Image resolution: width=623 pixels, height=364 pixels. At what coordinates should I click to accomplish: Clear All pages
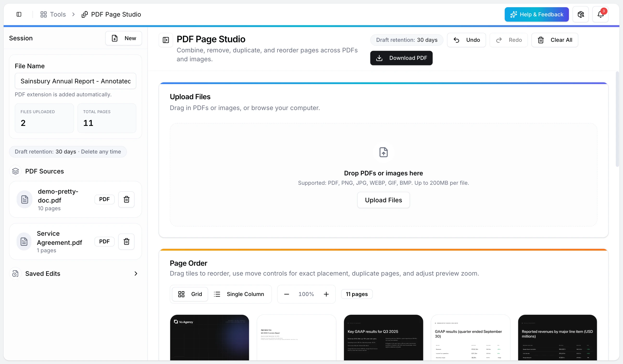pos(555,40)
